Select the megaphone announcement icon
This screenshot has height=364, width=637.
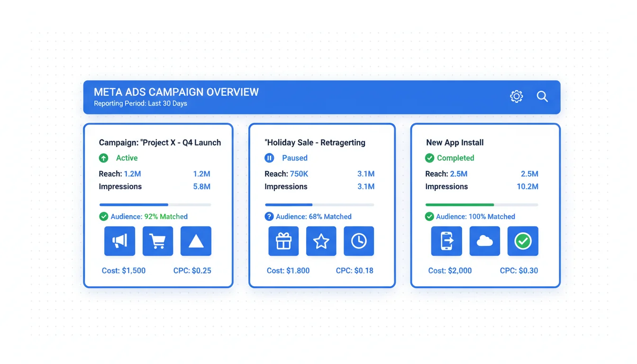click(x=119, y=241)
